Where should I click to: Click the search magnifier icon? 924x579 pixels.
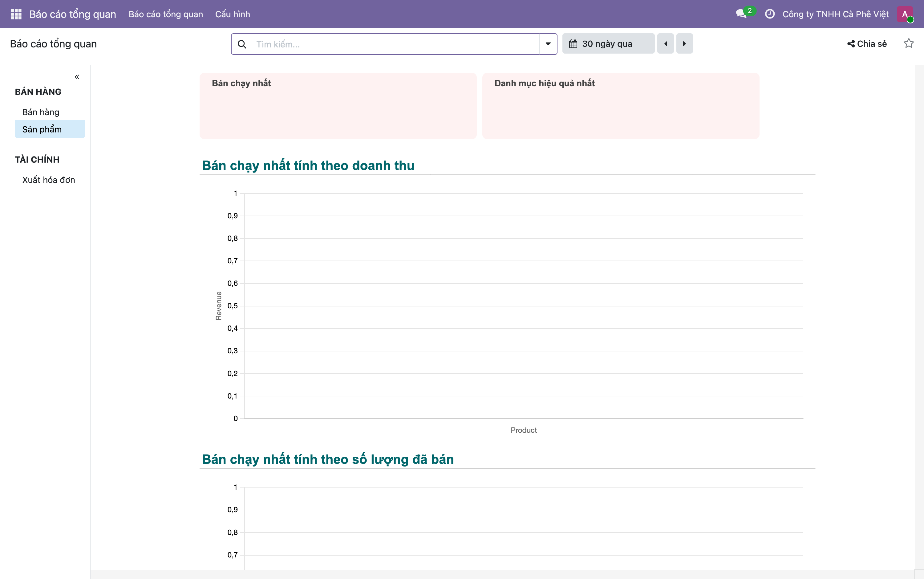coord(242,44)
